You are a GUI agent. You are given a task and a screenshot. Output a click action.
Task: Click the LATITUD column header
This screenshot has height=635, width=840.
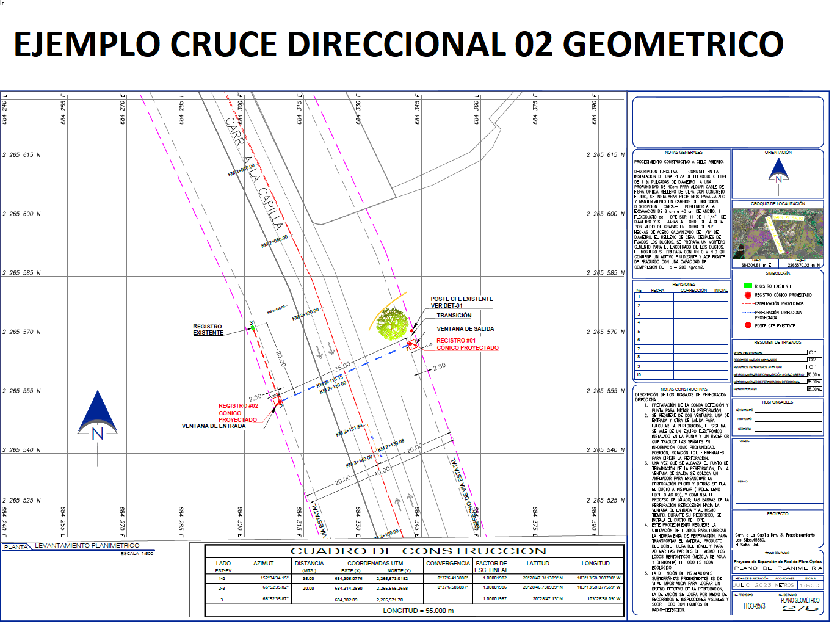[x=538, y=564]
